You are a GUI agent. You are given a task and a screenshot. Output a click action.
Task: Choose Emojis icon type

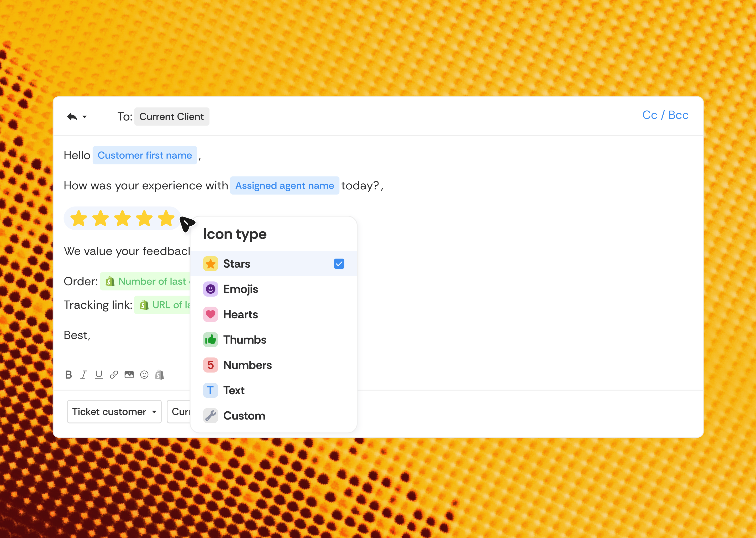click(x=241, y=289)
